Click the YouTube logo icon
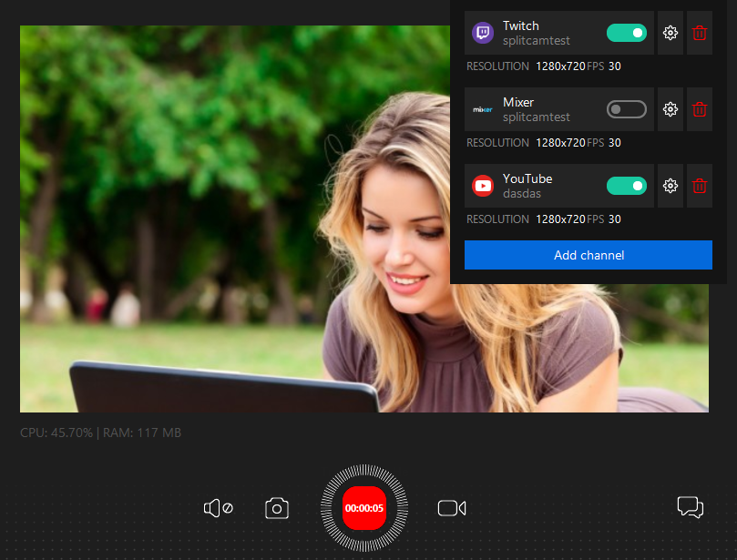 coord(483,186)
